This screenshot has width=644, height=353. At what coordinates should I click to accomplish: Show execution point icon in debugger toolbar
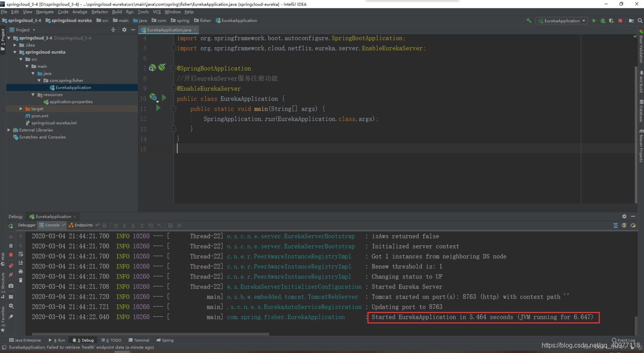(104, 226)
